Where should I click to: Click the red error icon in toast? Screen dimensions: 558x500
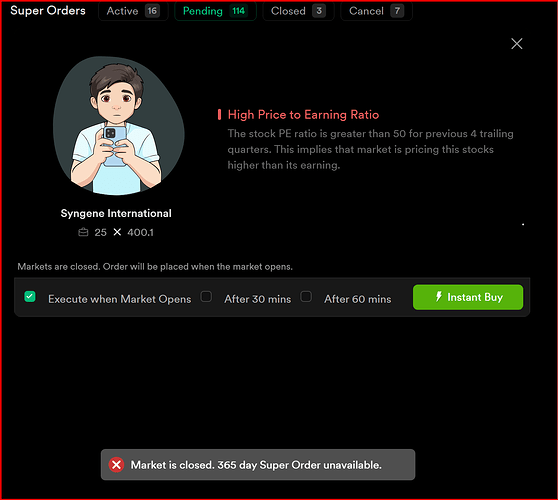[x=116, y=464]
